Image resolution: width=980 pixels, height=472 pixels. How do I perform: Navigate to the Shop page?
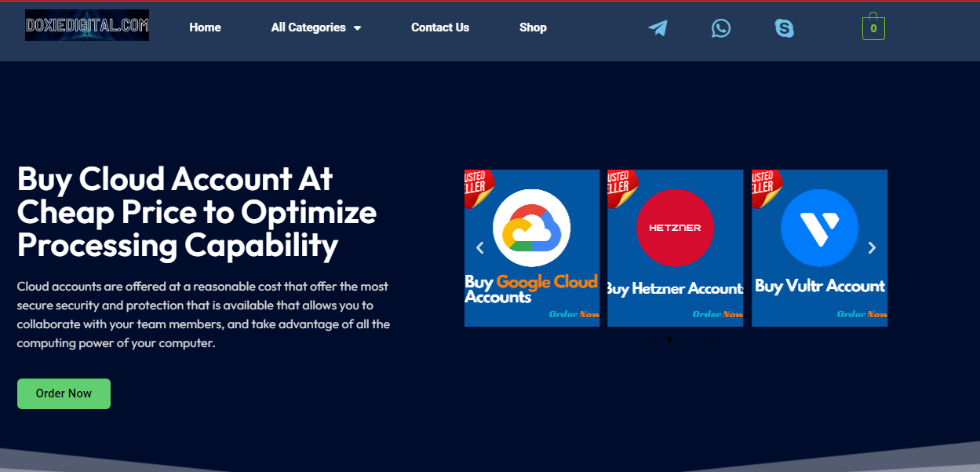pos(533,27)
